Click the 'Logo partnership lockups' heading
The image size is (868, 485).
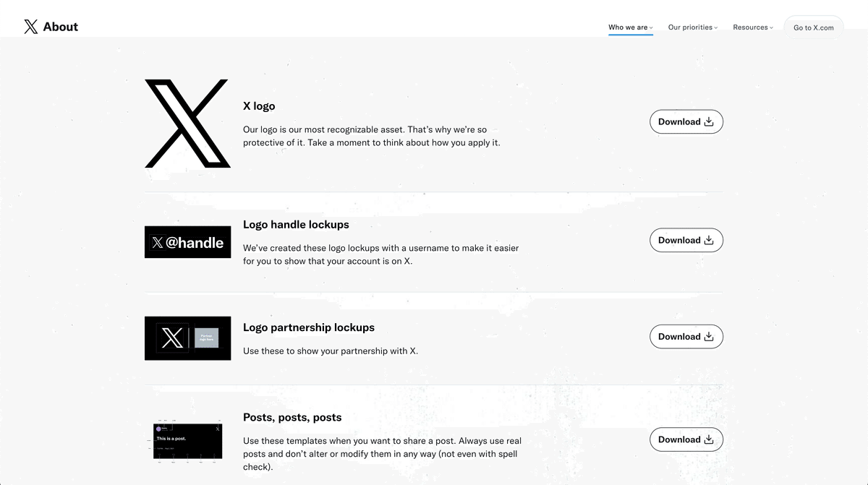[308, 327]
